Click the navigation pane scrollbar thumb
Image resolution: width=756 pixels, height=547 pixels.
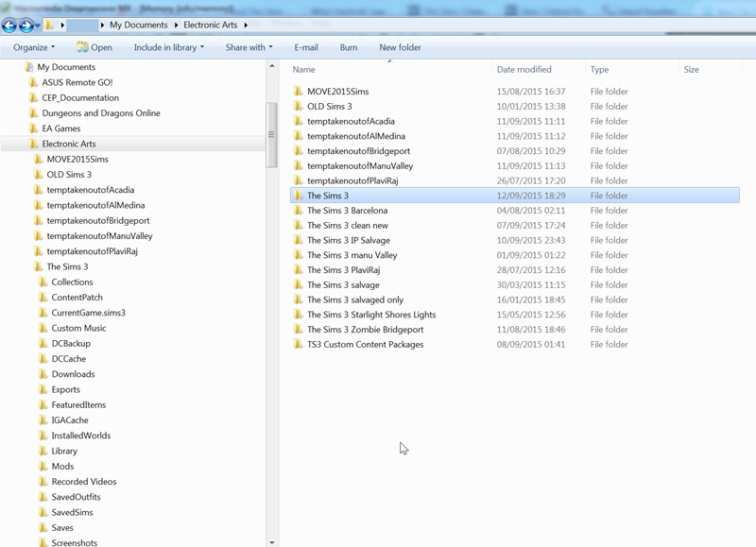coord(272,135)
